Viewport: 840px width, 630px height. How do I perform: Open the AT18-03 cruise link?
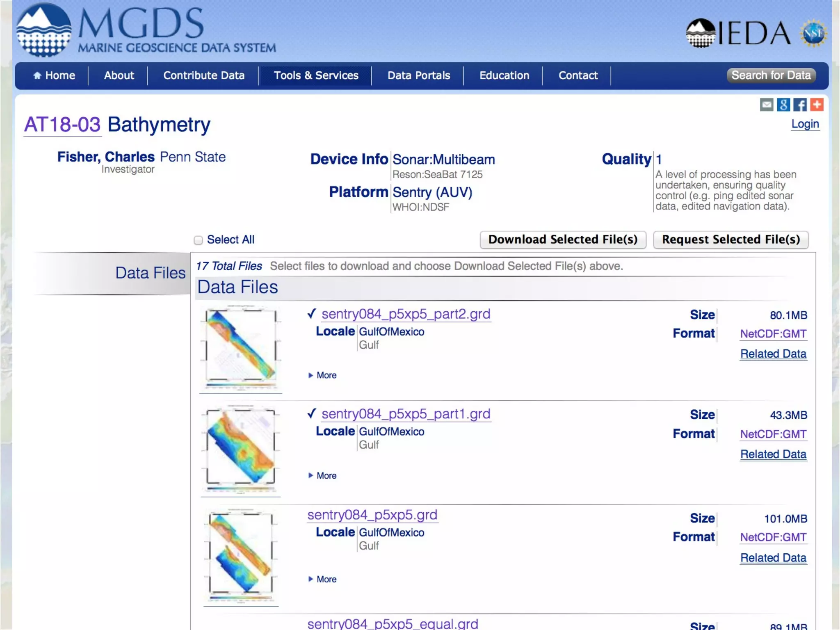coord(62,125)
